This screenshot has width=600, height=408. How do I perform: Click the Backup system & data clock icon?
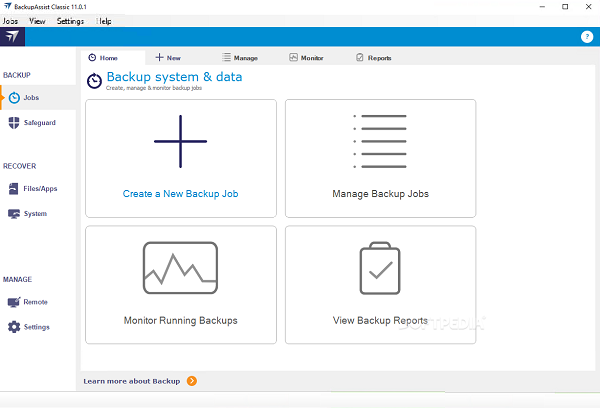pyautogui.click(x=94, y=81)
